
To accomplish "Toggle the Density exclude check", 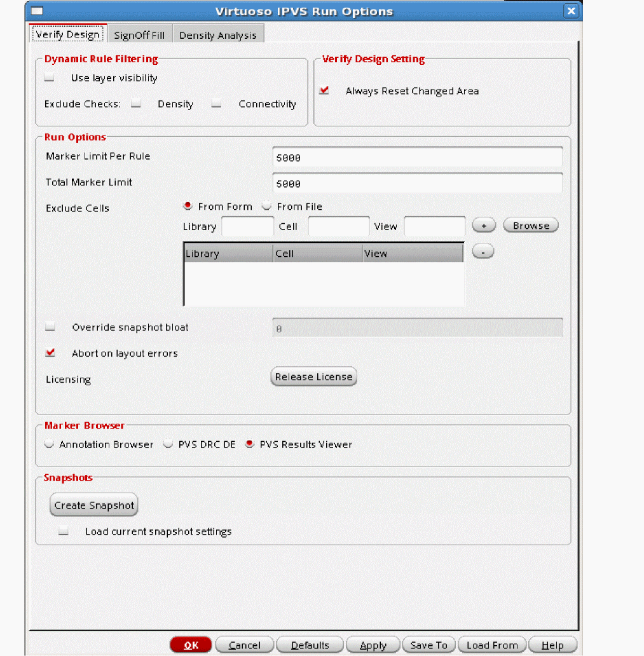I will (135, 104).
